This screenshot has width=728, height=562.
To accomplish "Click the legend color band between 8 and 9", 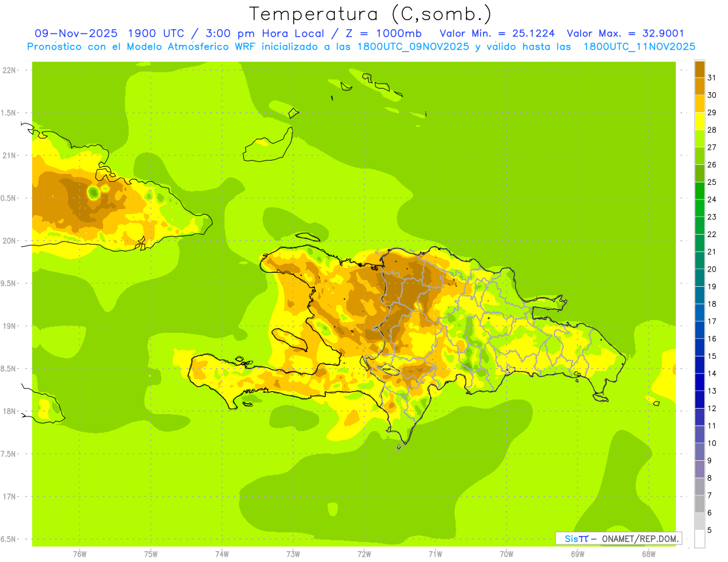I will pos(699,469).
